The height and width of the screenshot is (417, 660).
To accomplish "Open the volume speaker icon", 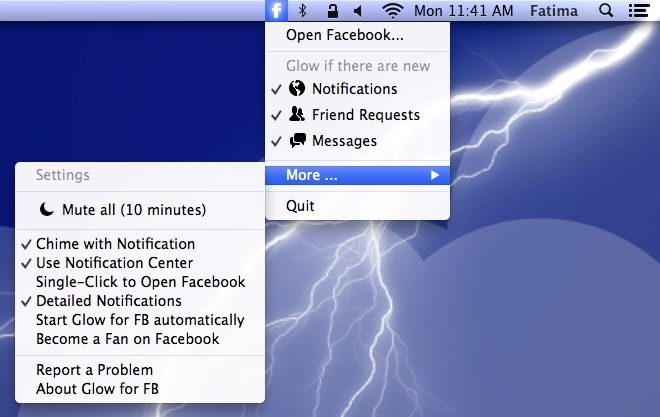I will tap(358, 11).
